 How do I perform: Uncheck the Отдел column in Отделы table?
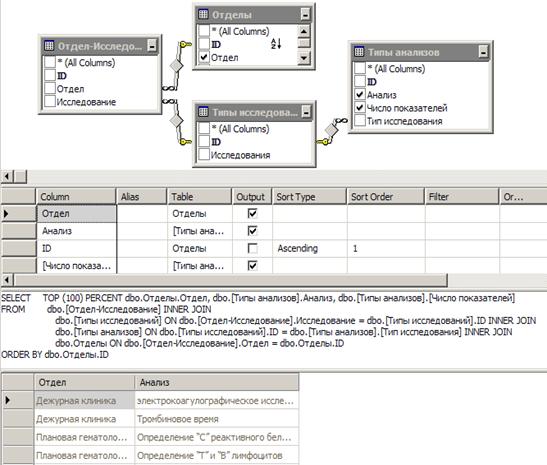pos(204,57)
